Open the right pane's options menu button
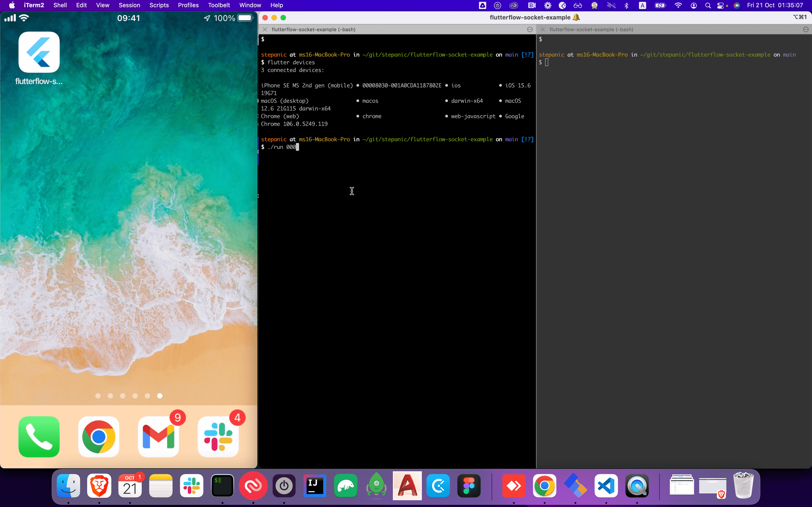This screenshot has width=812, height=507. 806,29
